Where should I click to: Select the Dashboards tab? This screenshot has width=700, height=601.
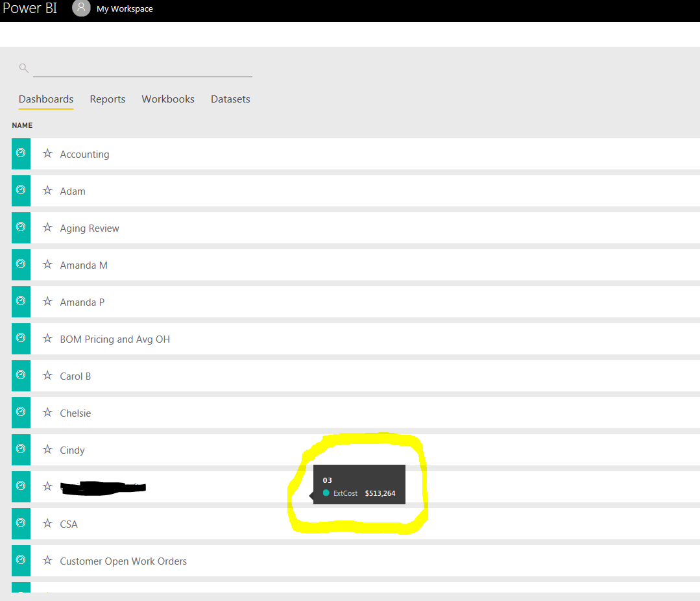[46, 99]
